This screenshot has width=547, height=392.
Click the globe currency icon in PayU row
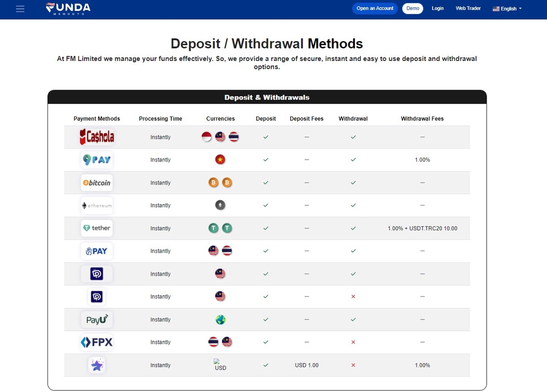coord(220,320)
